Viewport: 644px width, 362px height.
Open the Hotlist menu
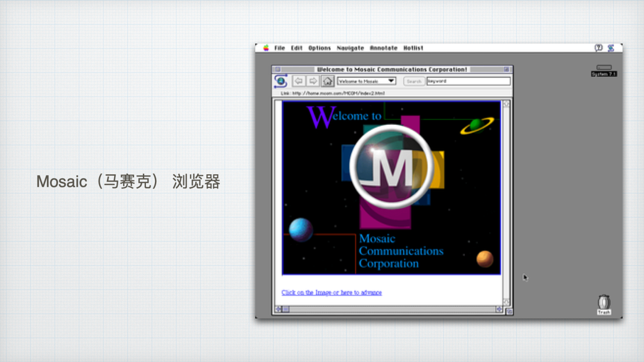pos(413,48)
